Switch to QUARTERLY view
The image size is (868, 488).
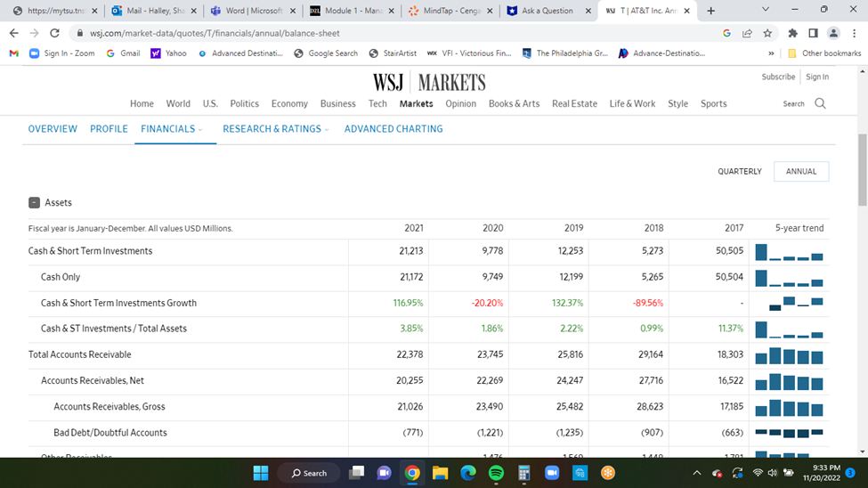pyautogui.click(x=740, y=172)
